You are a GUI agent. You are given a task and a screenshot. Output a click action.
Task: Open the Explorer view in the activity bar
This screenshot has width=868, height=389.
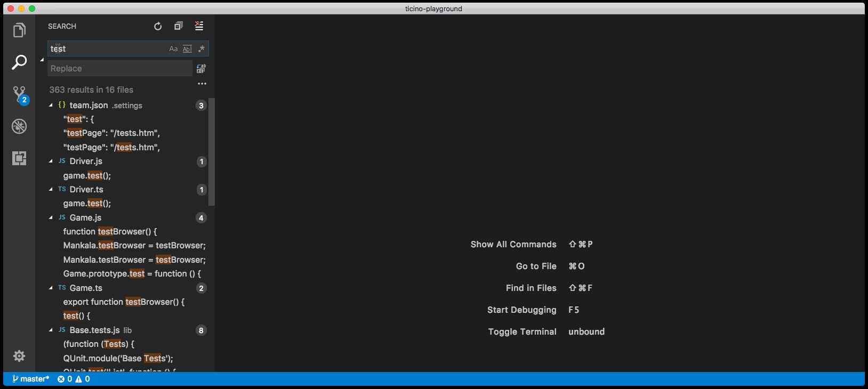[19, 30]
